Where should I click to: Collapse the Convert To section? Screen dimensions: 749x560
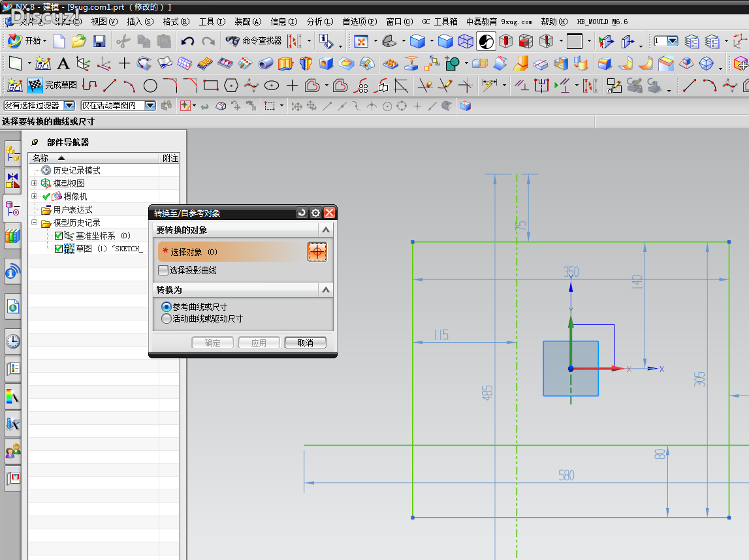pos(326,290)
